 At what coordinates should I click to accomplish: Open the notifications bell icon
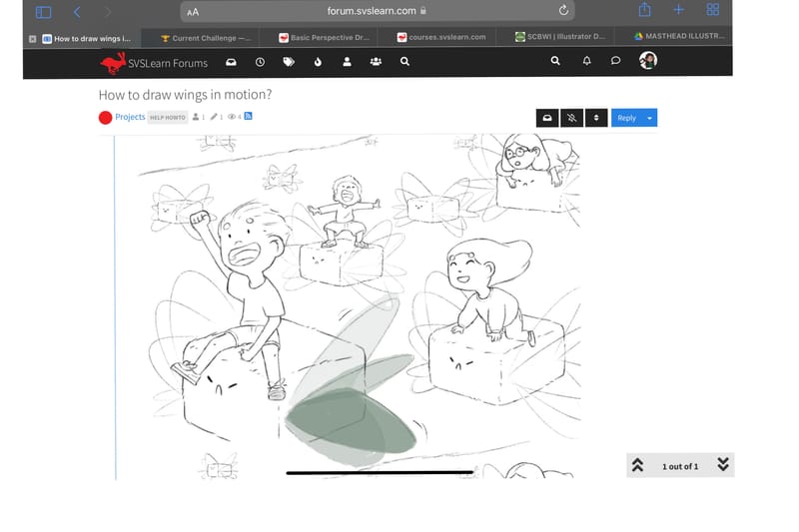coord(586,62)
